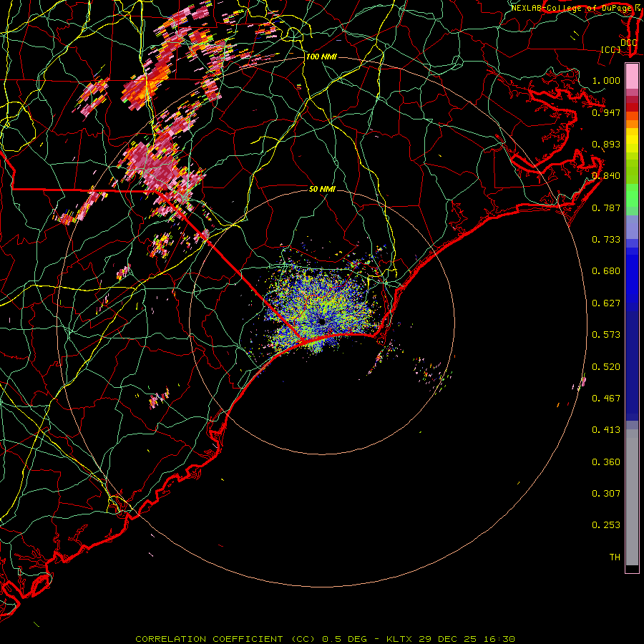644x644 pixels.
Task: Click the "100 NMI" range ring label
Action: [321, 57]
